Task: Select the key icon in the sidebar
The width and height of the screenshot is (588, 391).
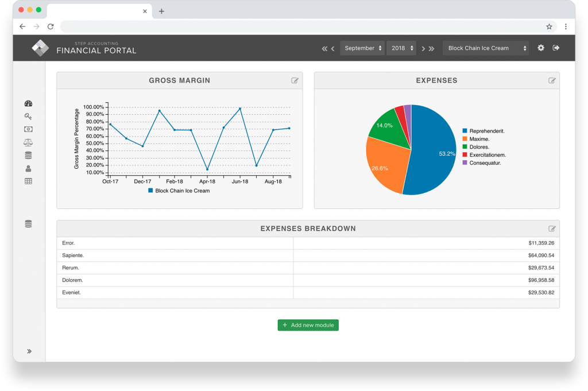Action: click(28, 117)
